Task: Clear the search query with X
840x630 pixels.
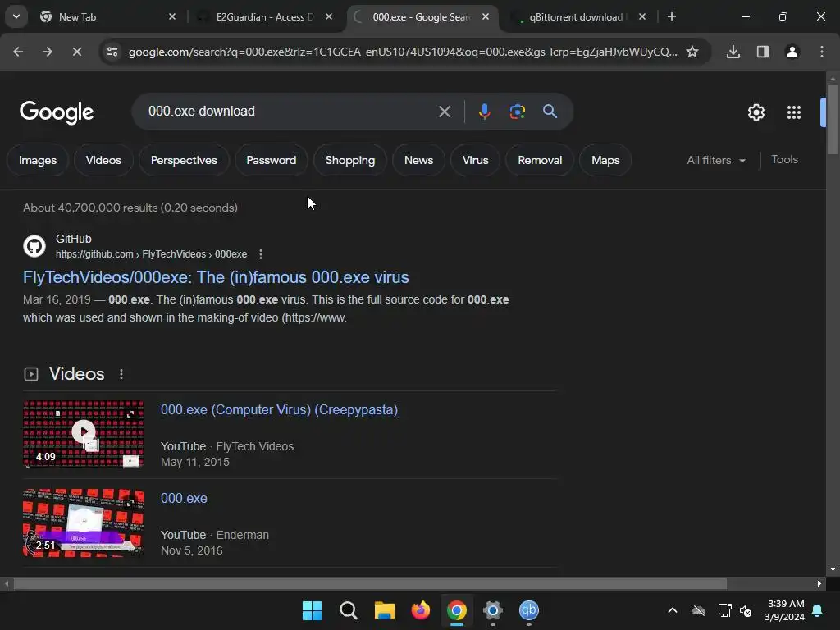Action: coord(444,112)
